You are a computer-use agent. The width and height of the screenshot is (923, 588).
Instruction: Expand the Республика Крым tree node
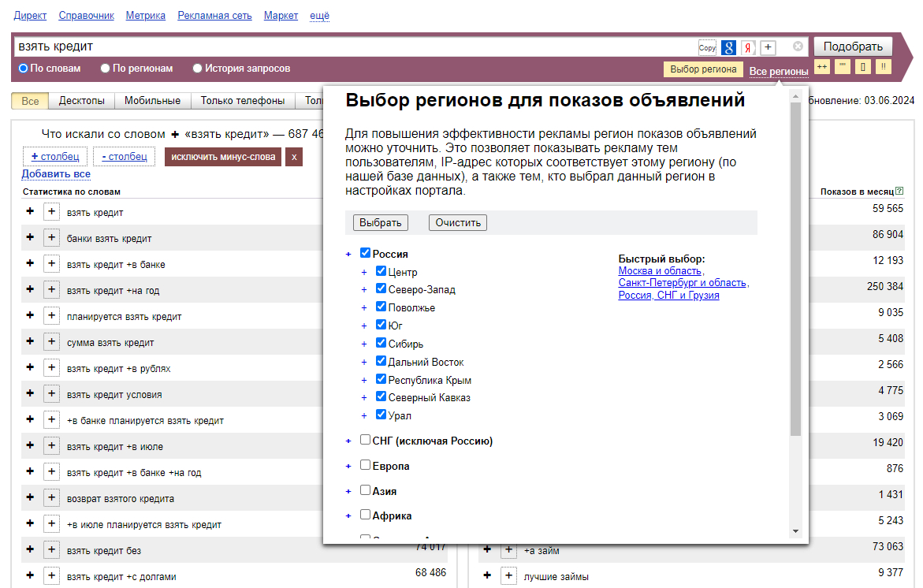(364, 381)
